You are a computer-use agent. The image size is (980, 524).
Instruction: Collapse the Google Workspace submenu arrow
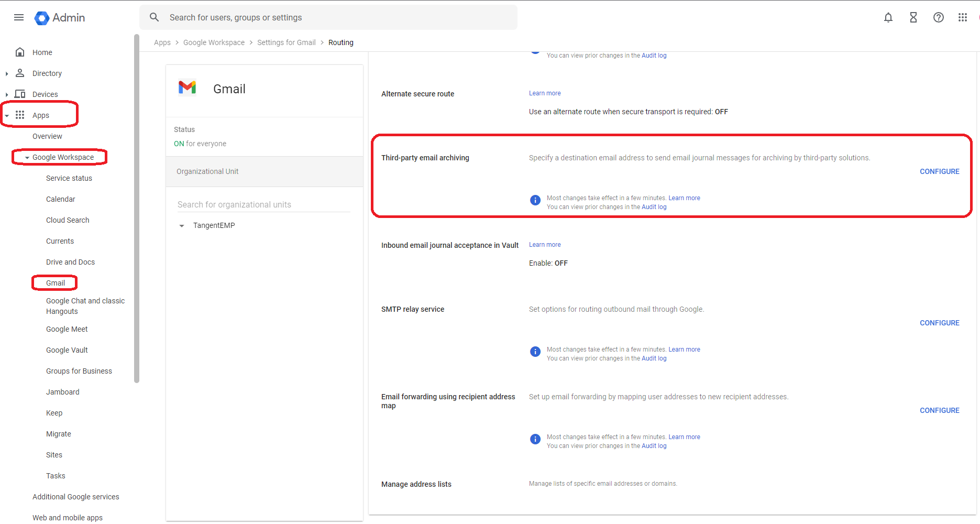coord(27,157)
